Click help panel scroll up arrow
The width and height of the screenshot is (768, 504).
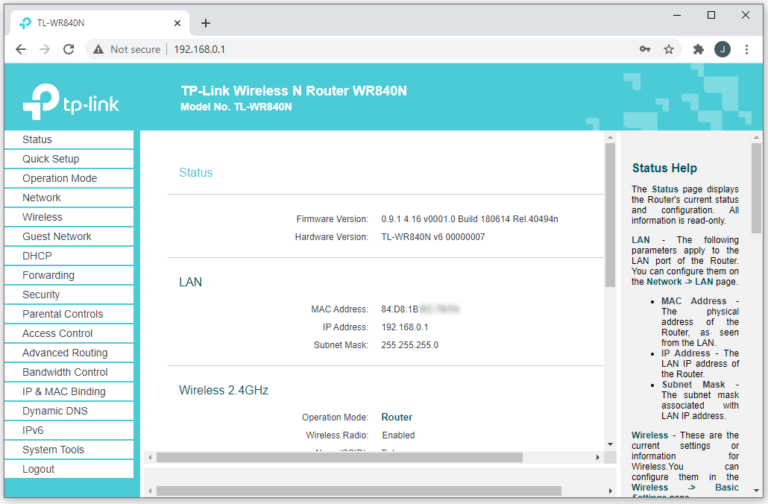click(x=756, y=138)
